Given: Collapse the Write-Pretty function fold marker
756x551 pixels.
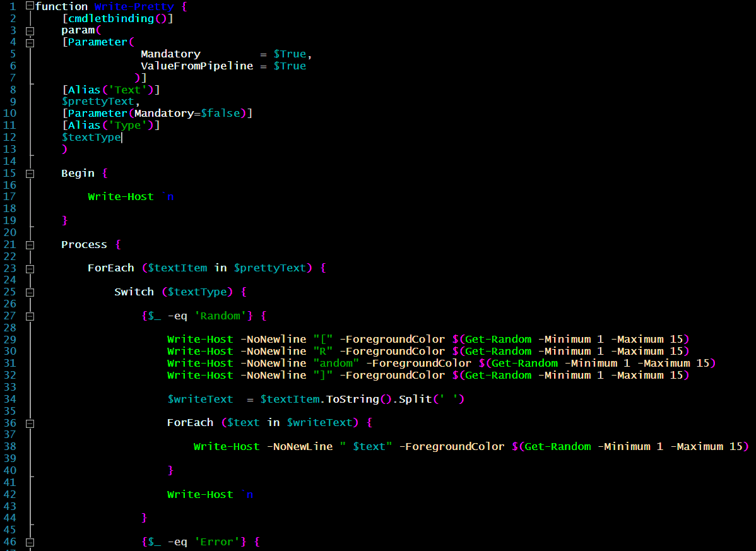Looking at the screenshot, I should pyautogui.click(x=29, y=6).
